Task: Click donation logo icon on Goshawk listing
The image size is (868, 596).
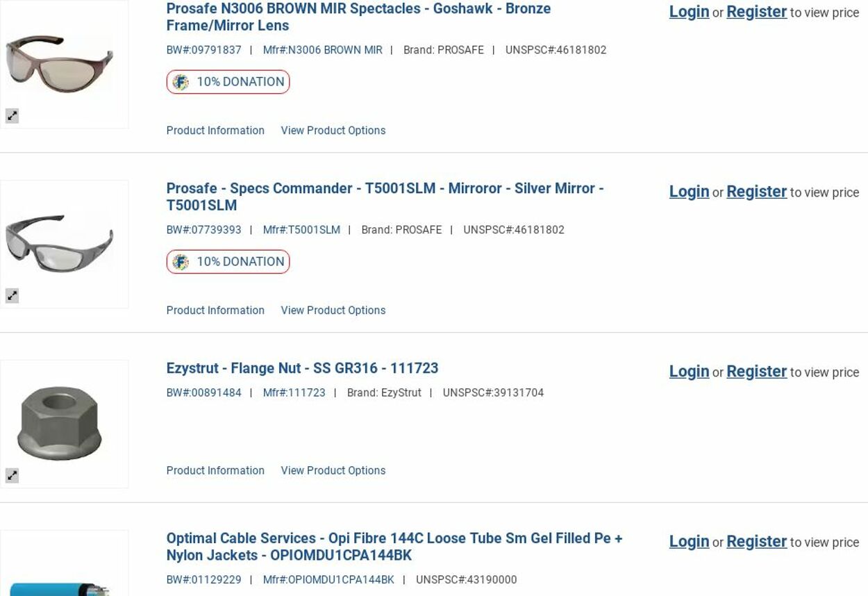Action: coord(181,83)
